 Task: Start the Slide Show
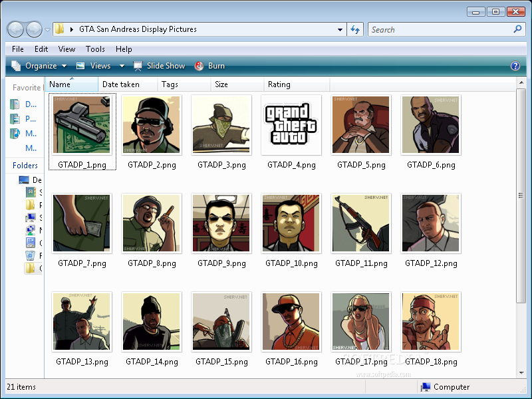159,66
